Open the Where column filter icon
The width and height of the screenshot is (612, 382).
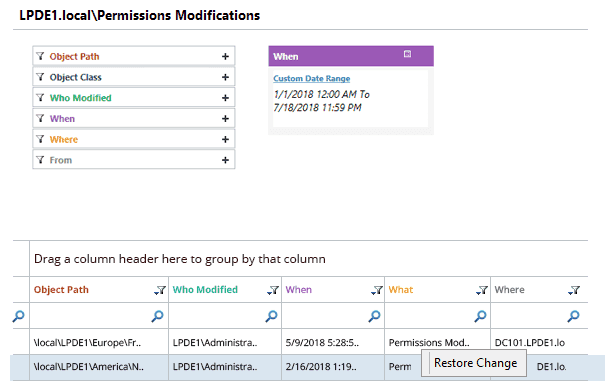(574, 290)
